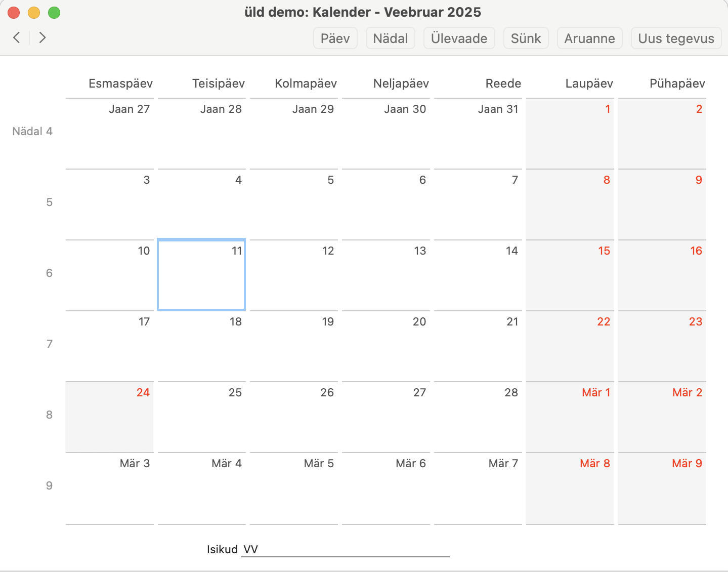Click the Neljapäev column header

click(x=401, y=84)
